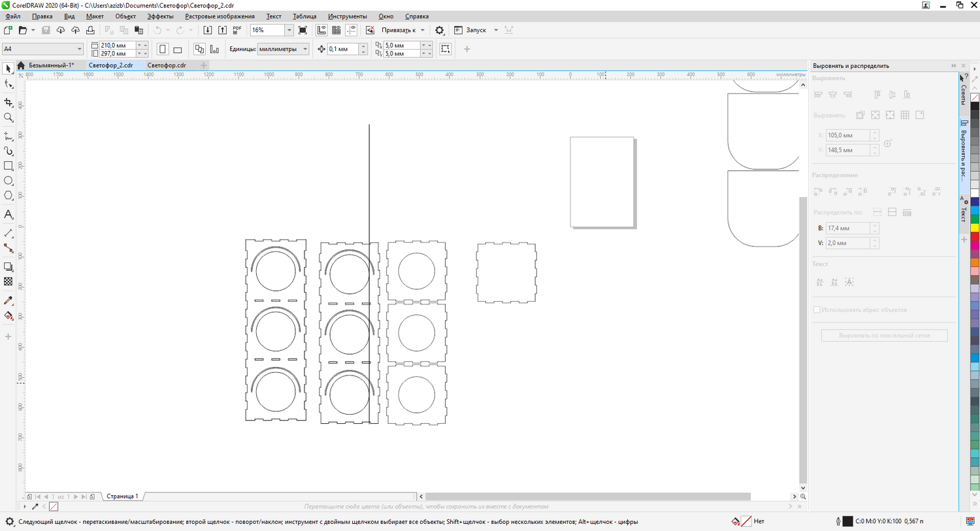Click the yellow swatch in the color palette
The image size is (980, 531).
(975, 228)
